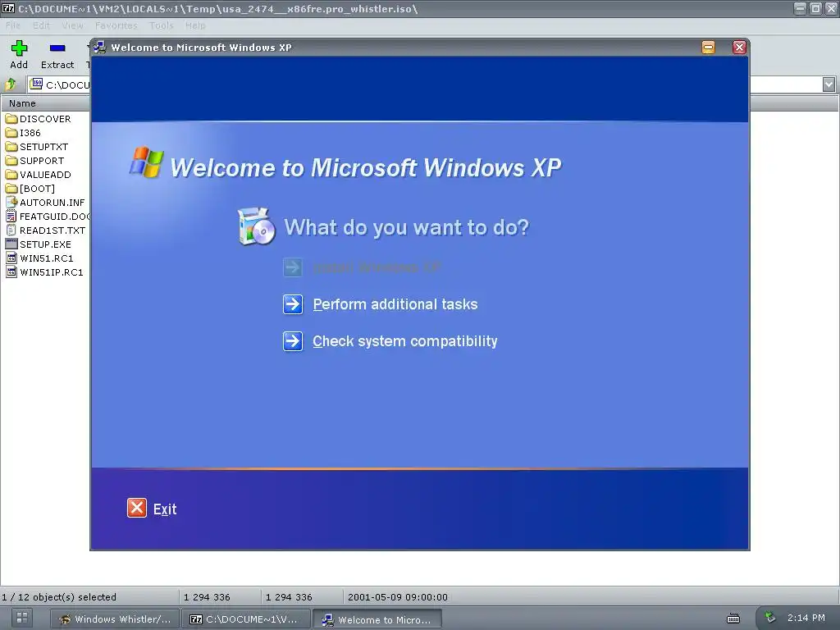
Task: Select the FEATGUID.DOC file
Action: coord(47,217)
